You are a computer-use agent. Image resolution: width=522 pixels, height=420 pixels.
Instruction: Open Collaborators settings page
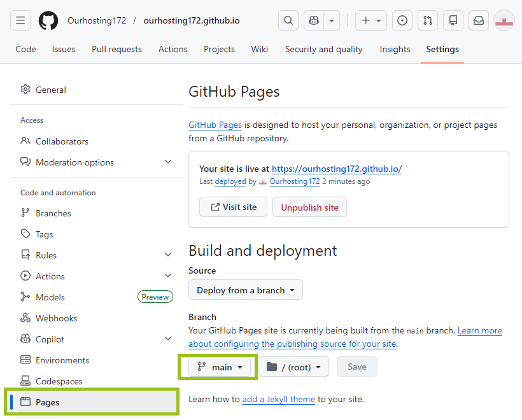[x=97, y=141]
